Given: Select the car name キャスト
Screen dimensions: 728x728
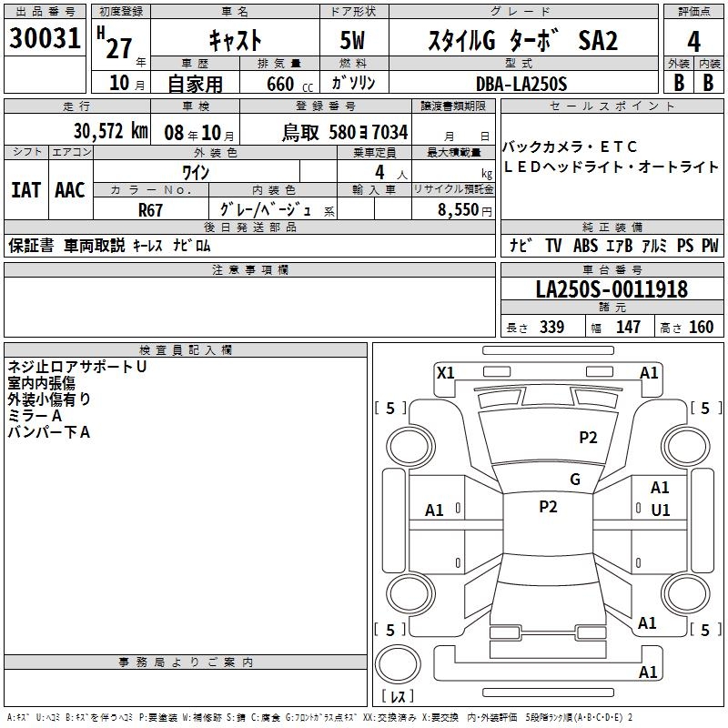Looking at the screenshot, I should click(236, 40).
